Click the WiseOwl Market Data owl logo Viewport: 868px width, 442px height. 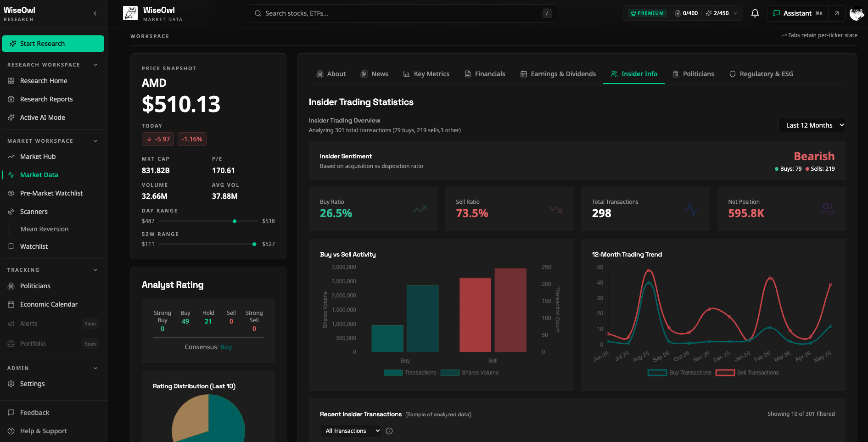click(130, 13)
